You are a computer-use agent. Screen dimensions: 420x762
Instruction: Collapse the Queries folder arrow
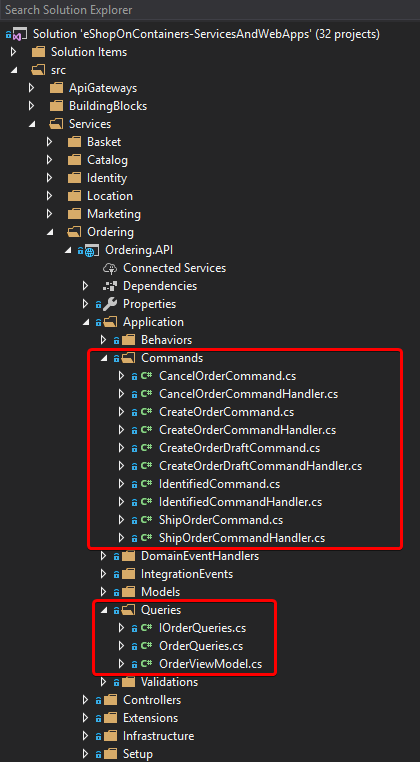coord(103,610)
